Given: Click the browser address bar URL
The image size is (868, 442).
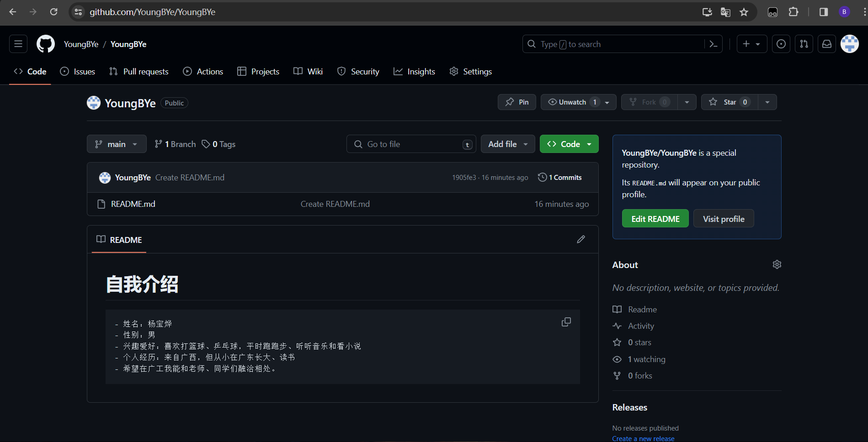Looking at the screenshot, I should point(152,12).
